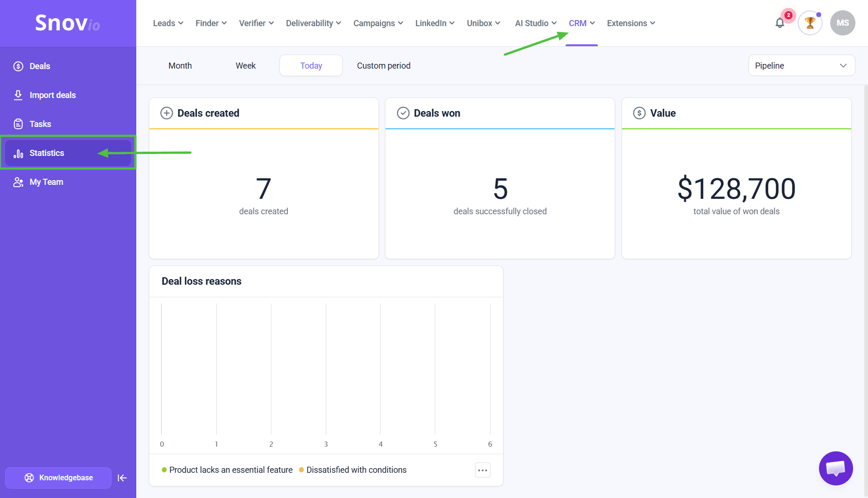Open chart options three-dot menu
Screen dimensions: 868x498
click(483, 470)
